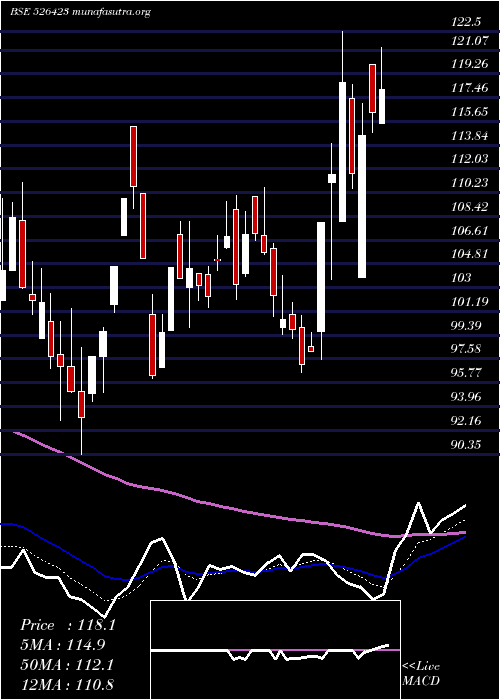Click the 115.65 price axis label

point(469,112)
